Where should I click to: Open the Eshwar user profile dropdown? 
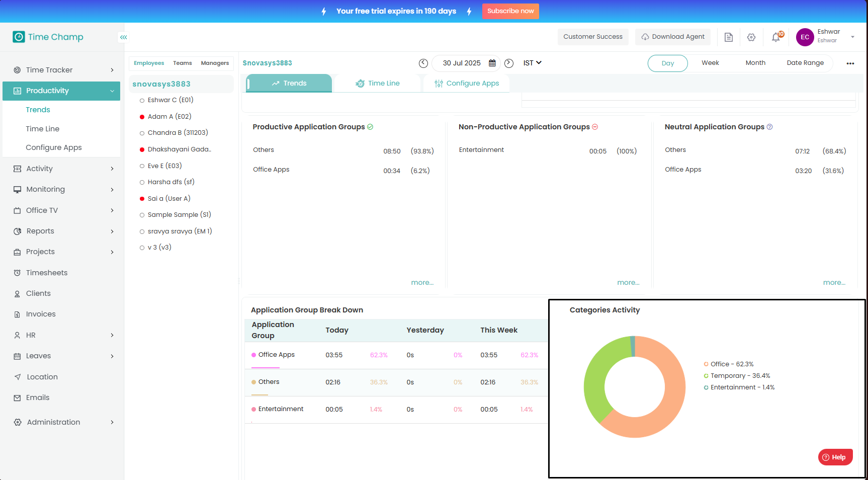click(x=852, y=37)
